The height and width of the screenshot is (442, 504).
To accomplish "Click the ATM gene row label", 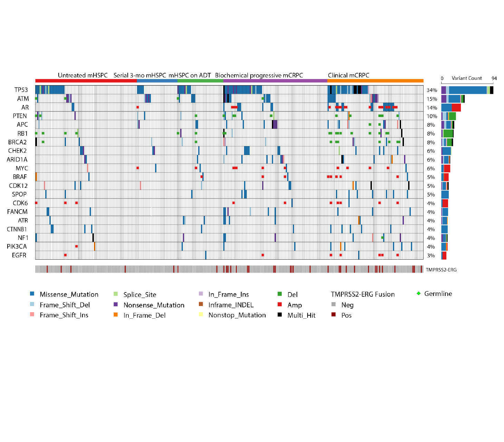I will (x=23, y=99).
